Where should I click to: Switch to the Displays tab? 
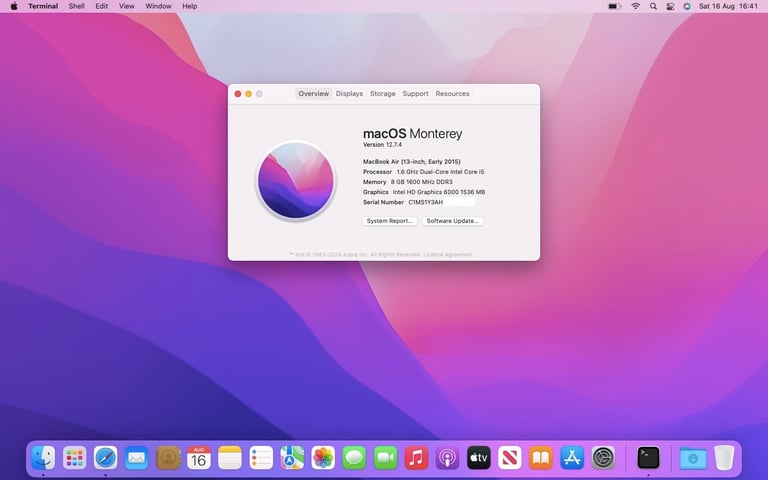(349, 94)
